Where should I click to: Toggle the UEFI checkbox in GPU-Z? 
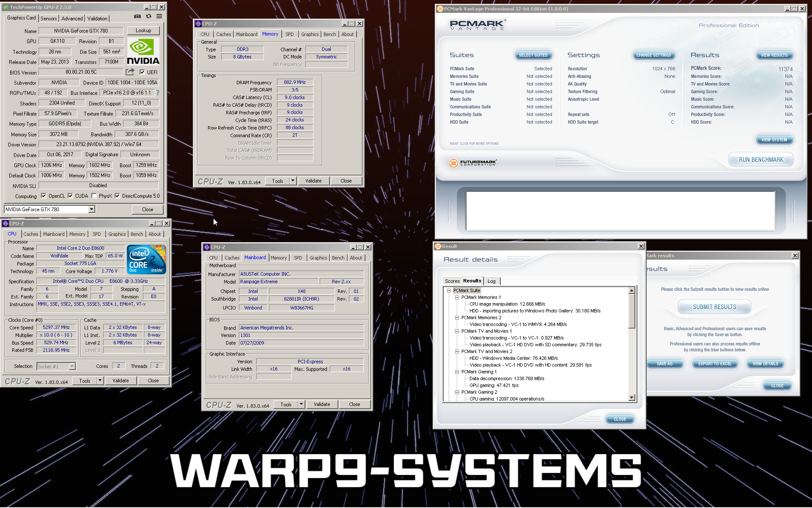coord(142,72)
